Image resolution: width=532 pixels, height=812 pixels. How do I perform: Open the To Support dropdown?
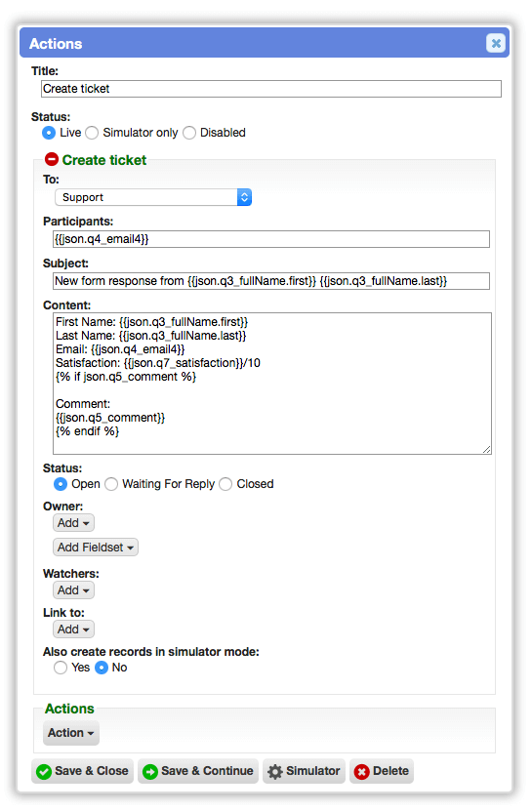click(x=153, y=197)
